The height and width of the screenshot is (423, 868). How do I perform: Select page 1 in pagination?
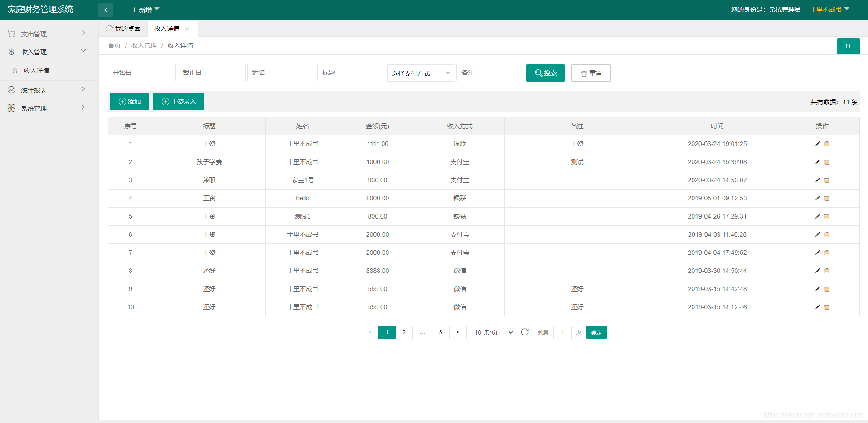(x=387, y=332)
